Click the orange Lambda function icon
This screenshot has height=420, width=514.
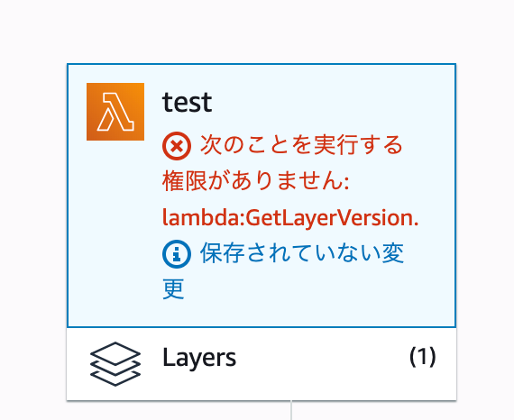point(115,112)
